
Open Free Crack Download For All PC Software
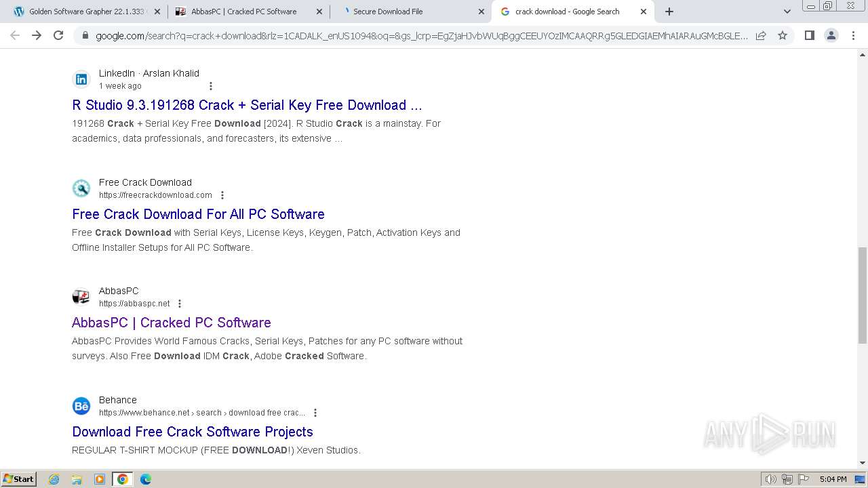click(x=198, y=214)
